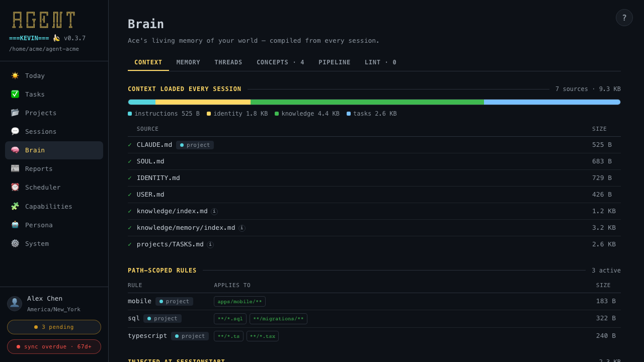Click the project badge on mobile rule
644x362 pixels.
click(174, 301)
